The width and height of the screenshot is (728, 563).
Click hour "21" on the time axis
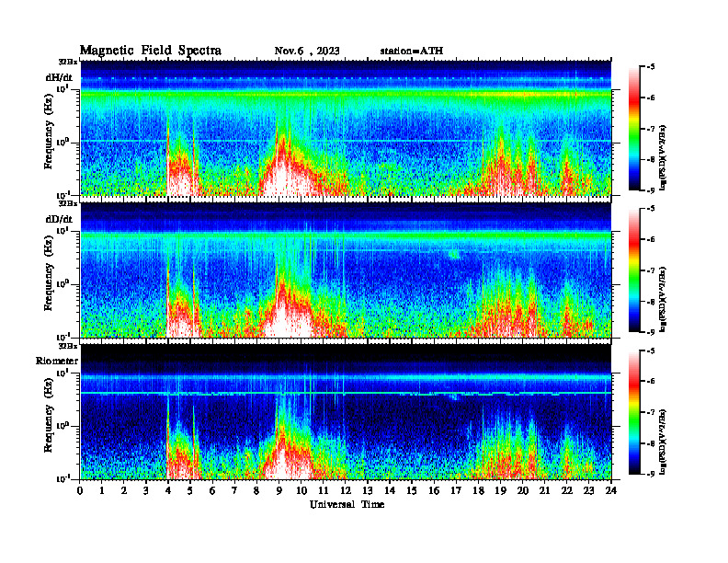pos(544,491)
